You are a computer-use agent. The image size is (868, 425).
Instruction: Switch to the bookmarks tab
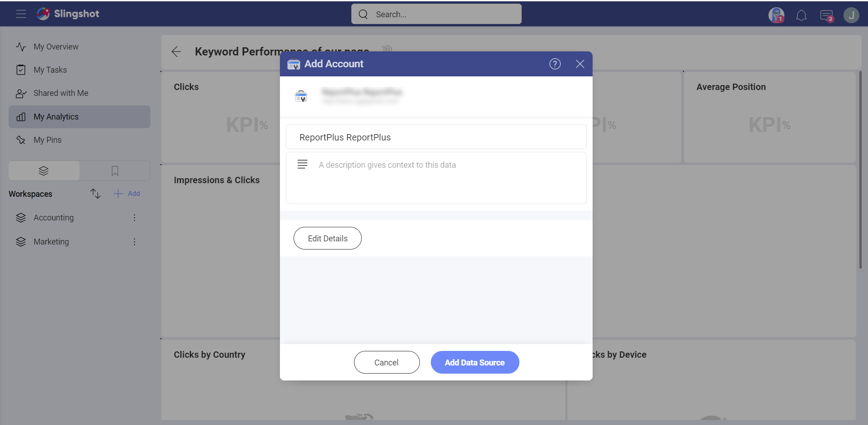[115, 171]
